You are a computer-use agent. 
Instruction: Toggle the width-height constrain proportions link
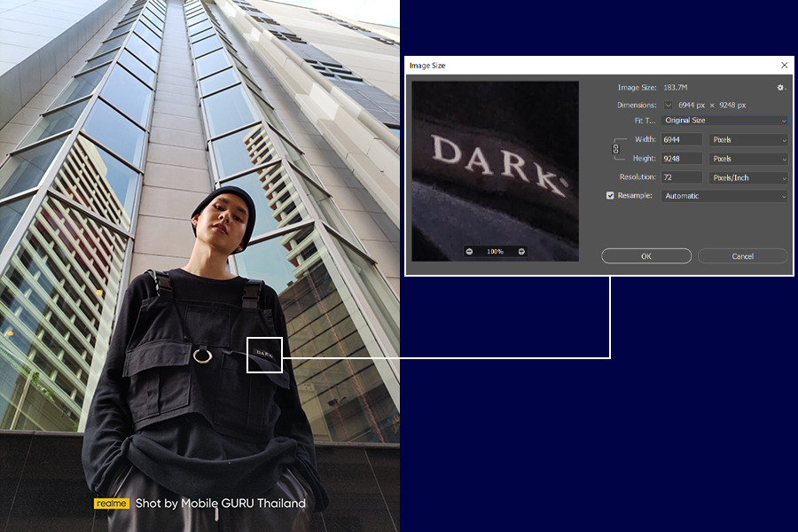[615, 149]
